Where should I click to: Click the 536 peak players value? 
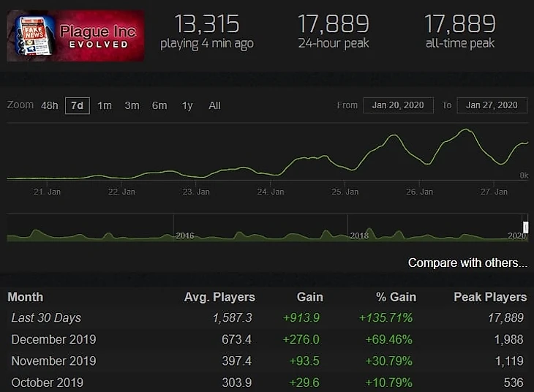point(514,382)
